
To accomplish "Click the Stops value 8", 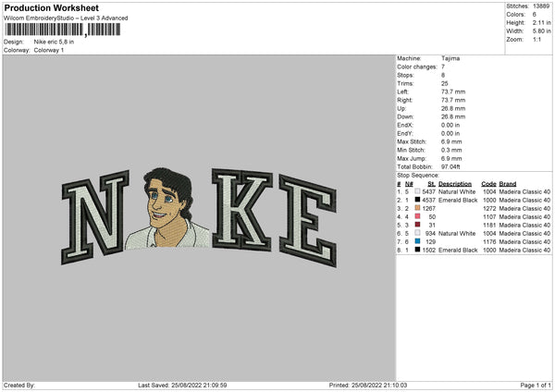I will point(443,75).
